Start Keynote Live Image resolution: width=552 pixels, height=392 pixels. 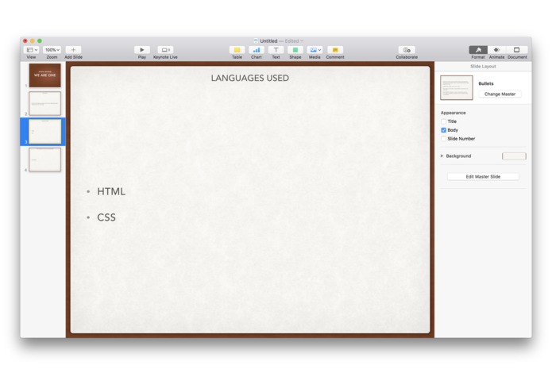(165, 50)
